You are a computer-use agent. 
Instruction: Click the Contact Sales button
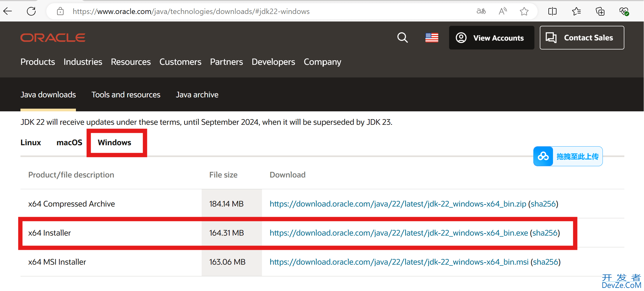pyautogui.click(x=582, y=38)
